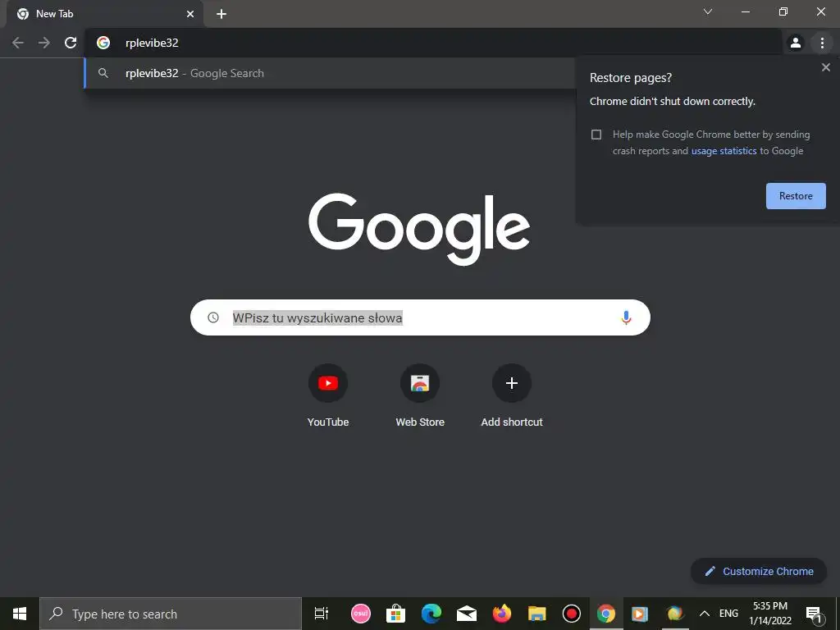Open Microsoft Store from the taskbar
Image resolution: width=840 pixels, height=630 pixels.
(396, 614)
